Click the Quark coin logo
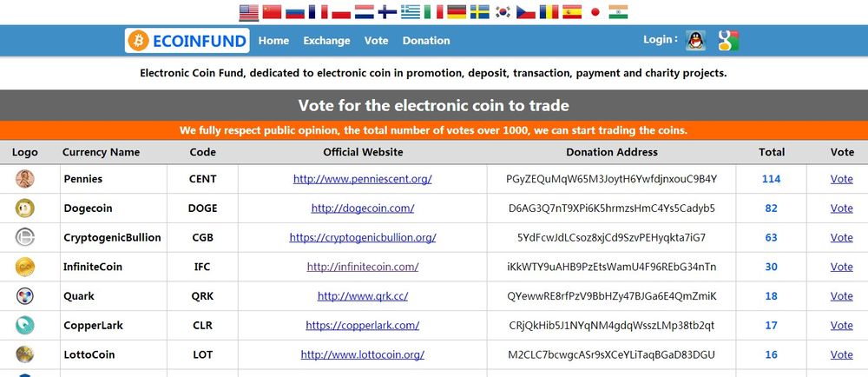The height and width of the screenshot is (377, 868). tap(25, 296)
